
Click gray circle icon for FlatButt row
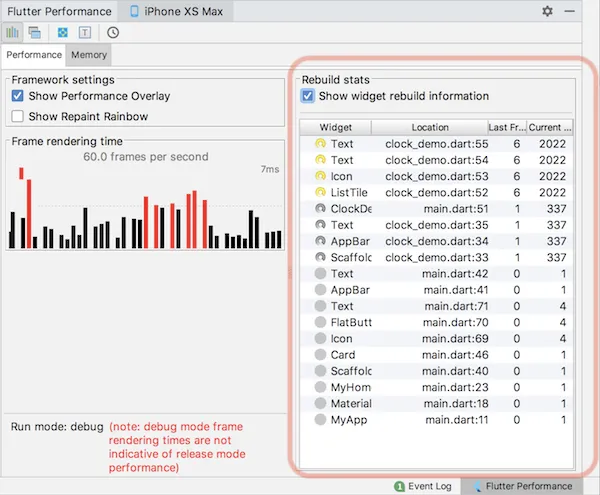coord(320,322)
